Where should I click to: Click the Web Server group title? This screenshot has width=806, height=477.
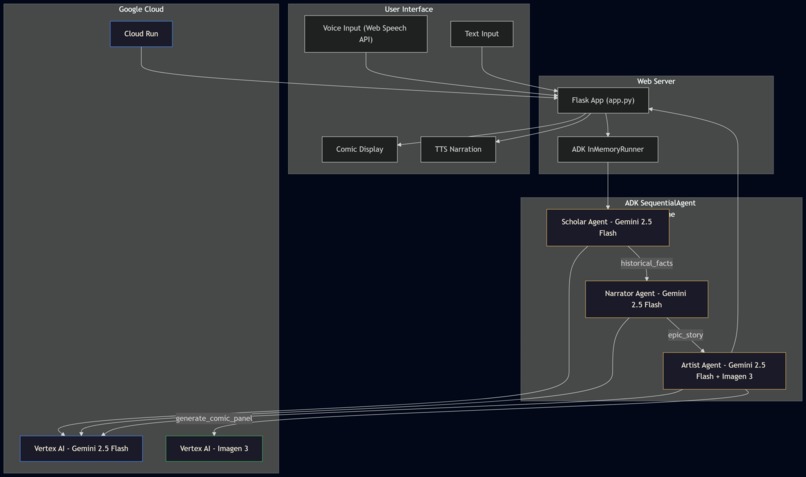656,81
